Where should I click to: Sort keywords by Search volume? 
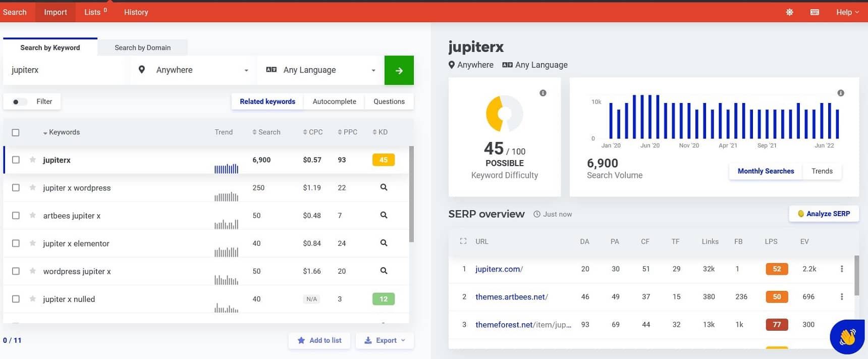266,132
